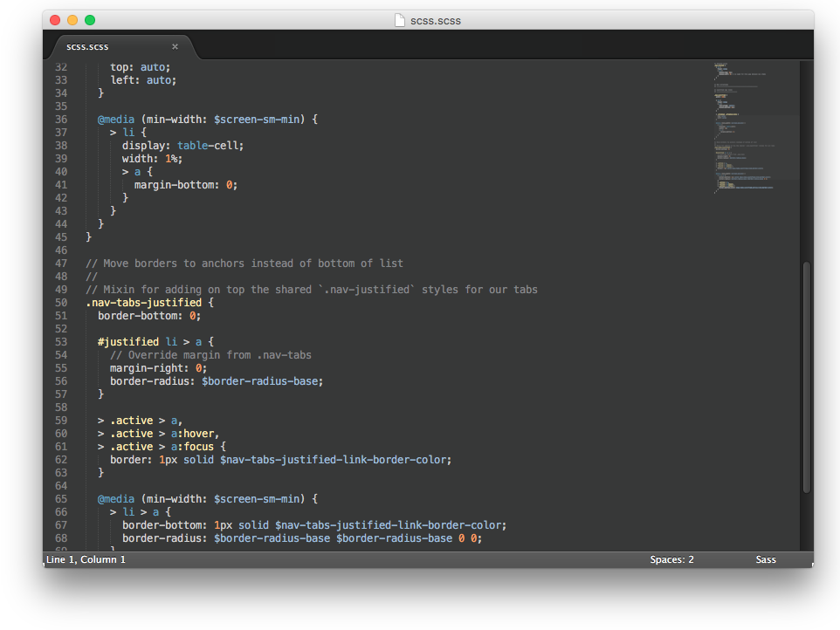840x630 pixels.
Task: Close the scss.scss tab
Action: (175, 46)
